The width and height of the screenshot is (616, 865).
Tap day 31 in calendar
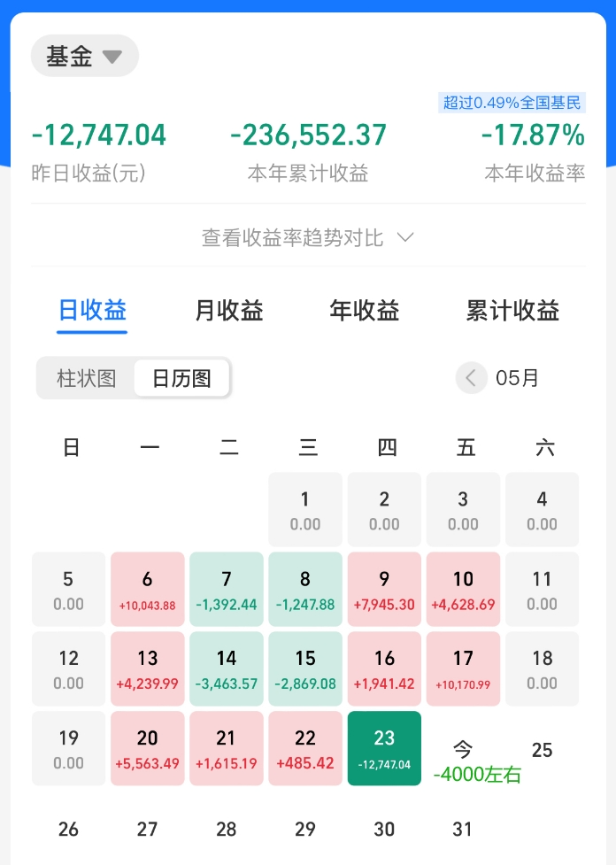(x=463, y=829)
